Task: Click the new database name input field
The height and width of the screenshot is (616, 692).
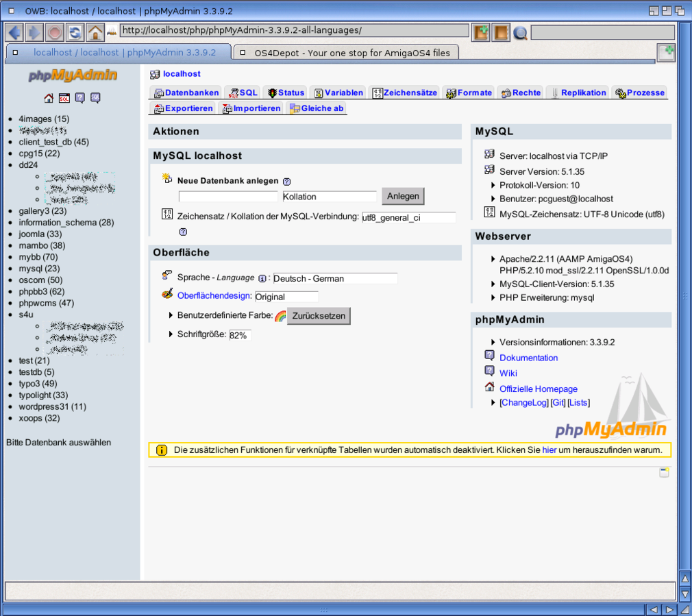Action: pos(228,197)
